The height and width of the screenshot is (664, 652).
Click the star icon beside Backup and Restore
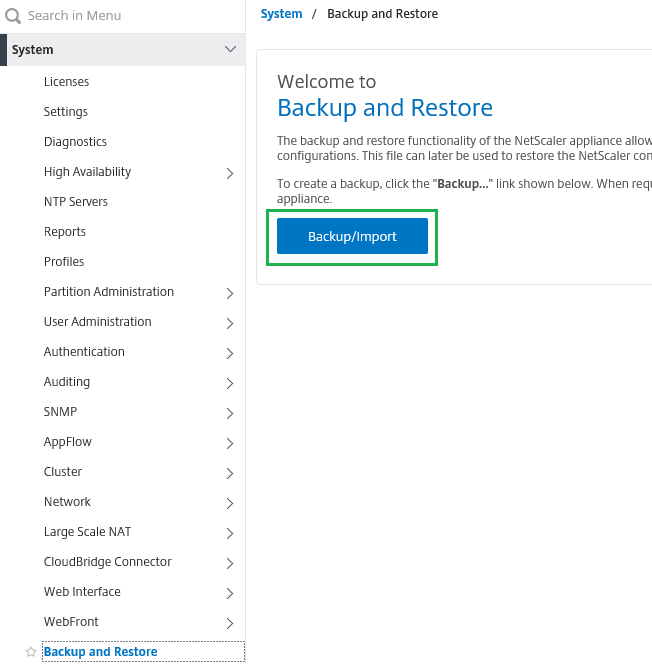pyautogui.click(x=31, y=652)
